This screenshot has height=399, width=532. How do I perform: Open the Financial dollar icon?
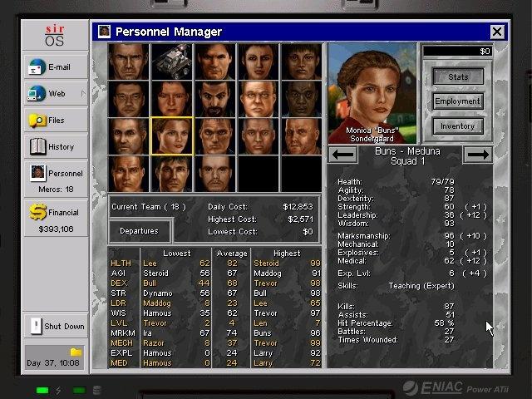coord(37,213)
